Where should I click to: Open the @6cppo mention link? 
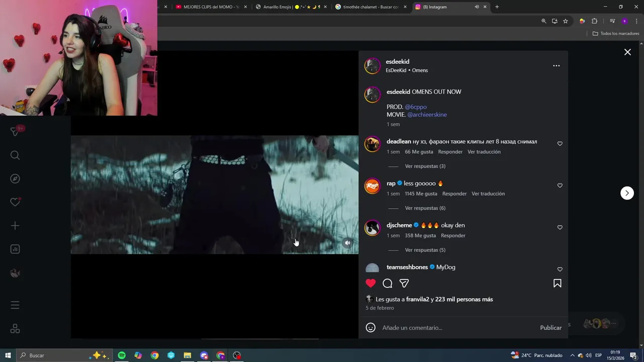(416, 107)
